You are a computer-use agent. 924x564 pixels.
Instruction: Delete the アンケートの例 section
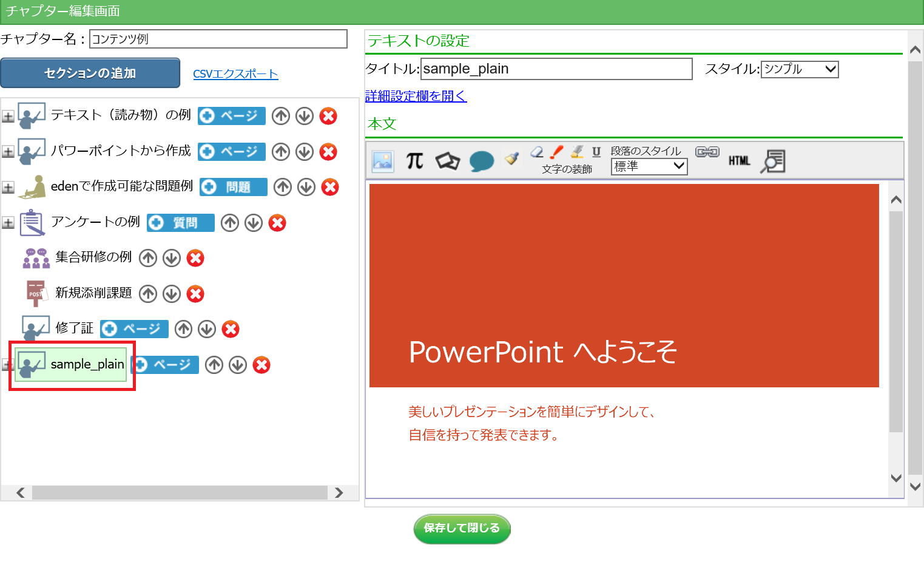pos(277,223)
